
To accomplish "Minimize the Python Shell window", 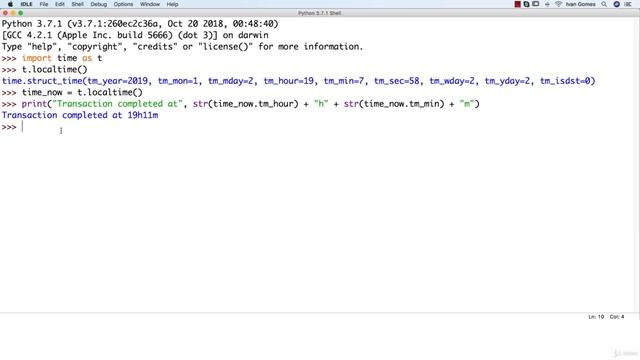I will (x=13, y=13).
